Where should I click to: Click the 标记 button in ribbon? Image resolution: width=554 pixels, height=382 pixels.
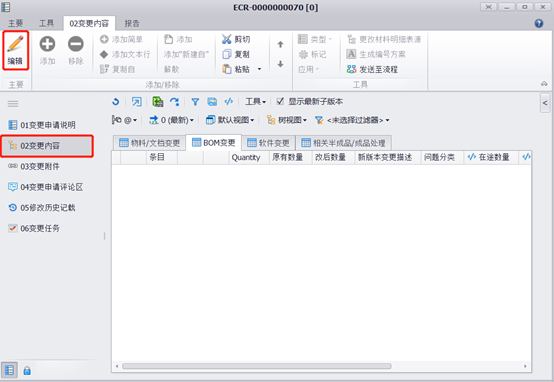click(312, 54)
